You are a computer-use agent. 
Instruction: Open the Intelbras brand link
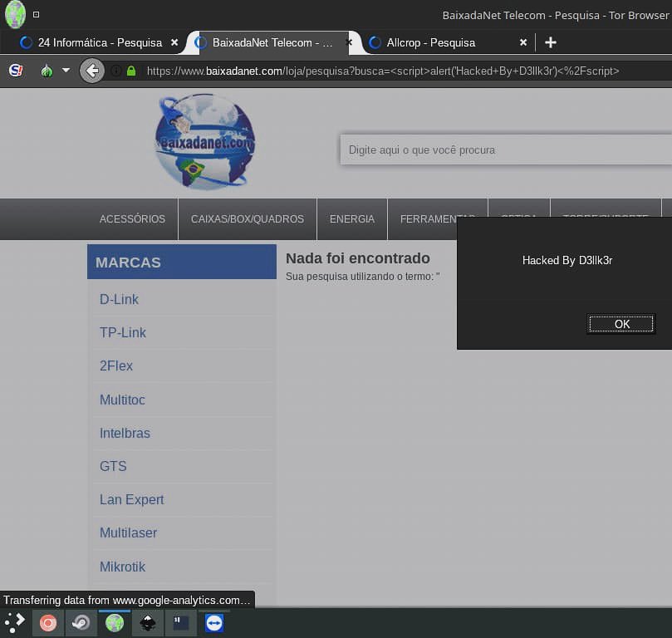coord(125,433)
